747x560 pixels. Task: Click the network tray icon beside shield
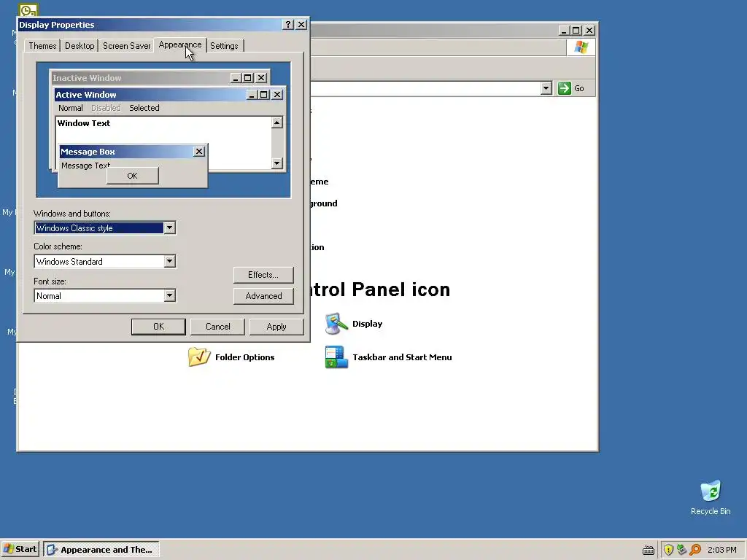[682, 550]
